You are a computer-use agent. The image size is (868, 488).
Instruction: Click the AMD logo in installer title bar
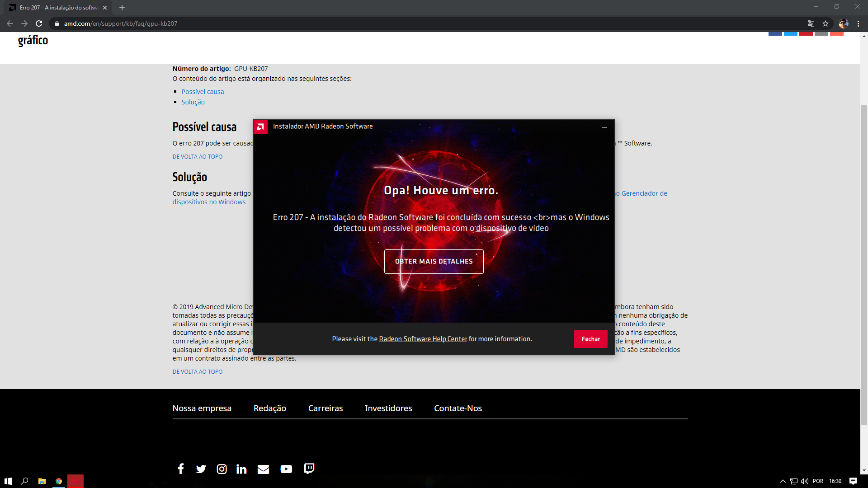(260, 127)
